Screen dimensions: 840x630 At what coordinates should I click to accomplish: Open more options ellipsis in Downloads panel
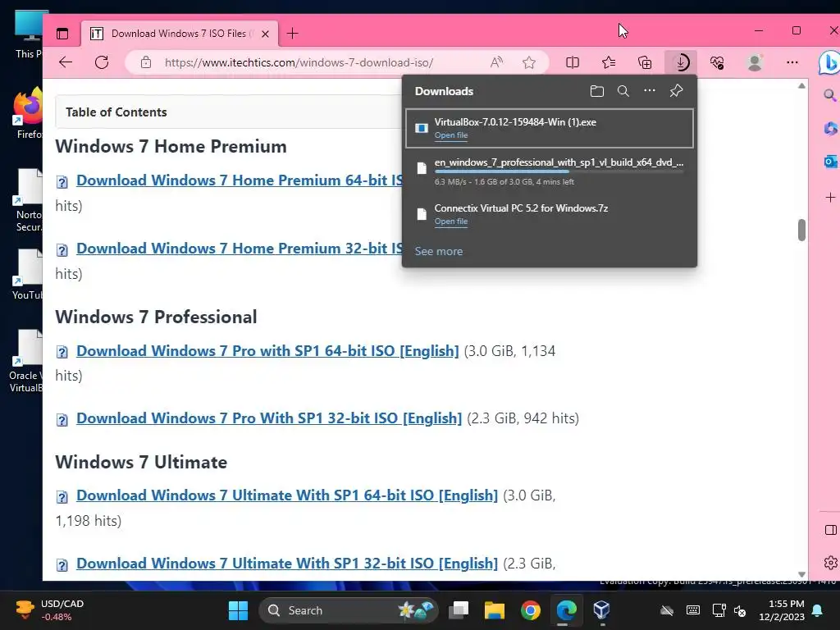650,90
